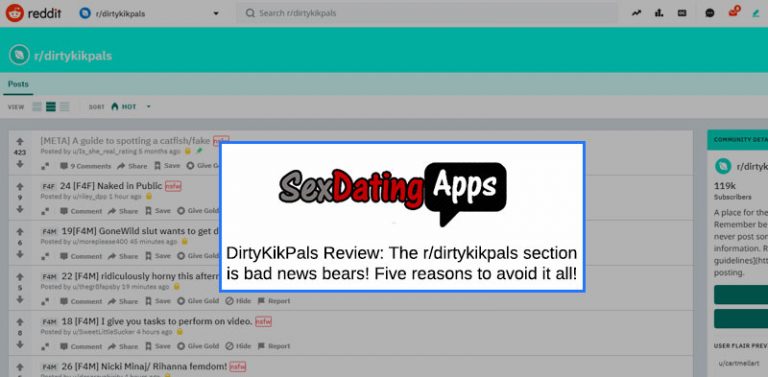Downvote the post by u/riley_dpp
The image size is (768, 377).
[x=20, y=209]
